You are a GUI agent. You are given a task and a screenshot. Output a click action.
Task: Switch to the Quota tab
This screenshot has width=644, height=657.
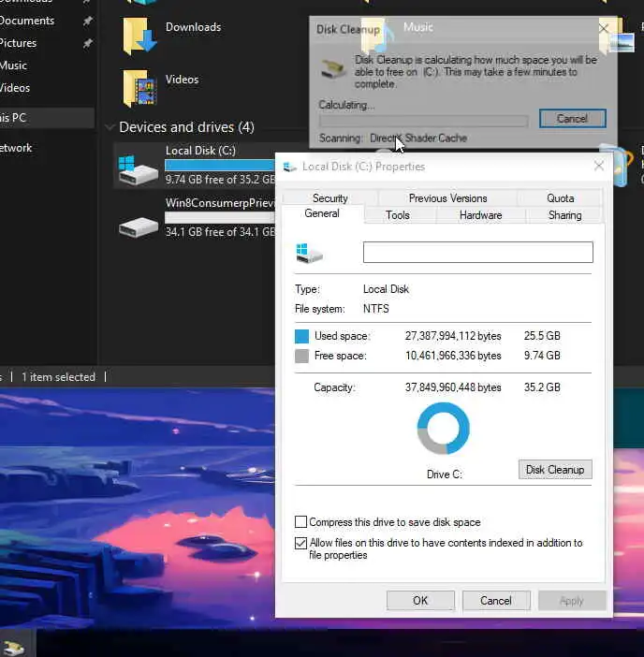pyautogui.click(x=560, y=197)
